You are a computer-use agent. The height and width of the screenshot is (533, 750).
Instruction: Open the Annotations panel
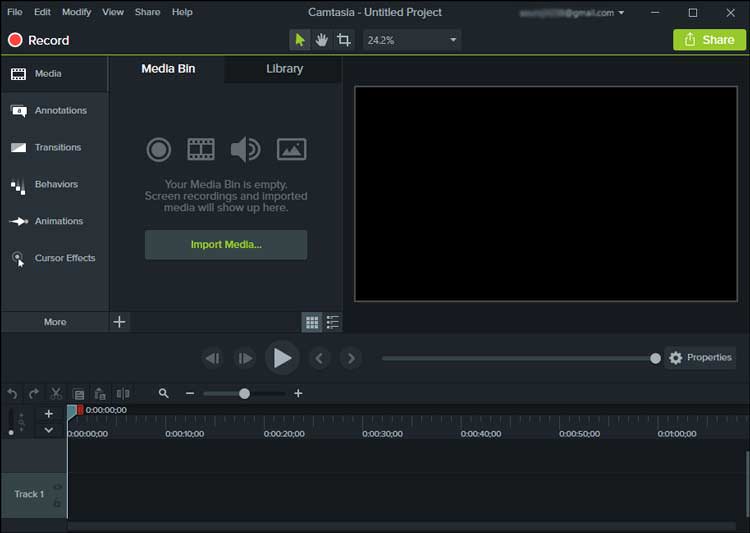coord(55,111)
